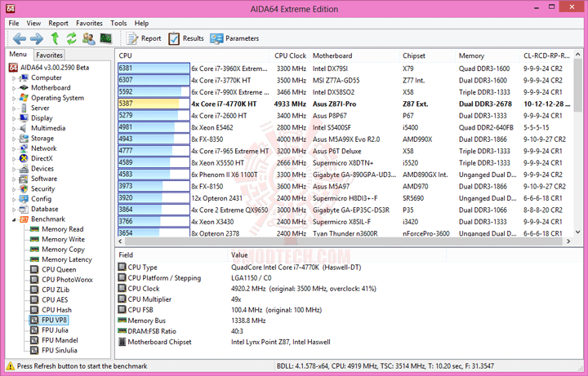588x376 pixels.
Task: Expand the Storage tree node
Action: point(14,139)
